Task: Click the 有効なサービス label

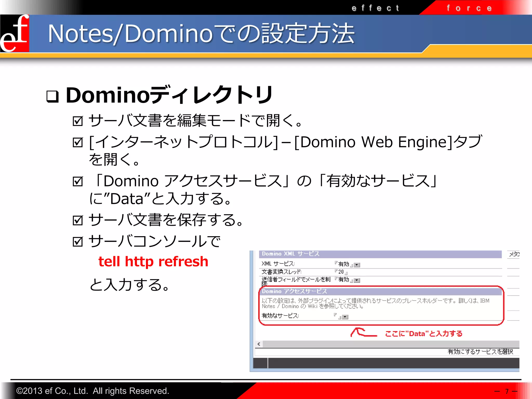Action: (x=280, y=316)
